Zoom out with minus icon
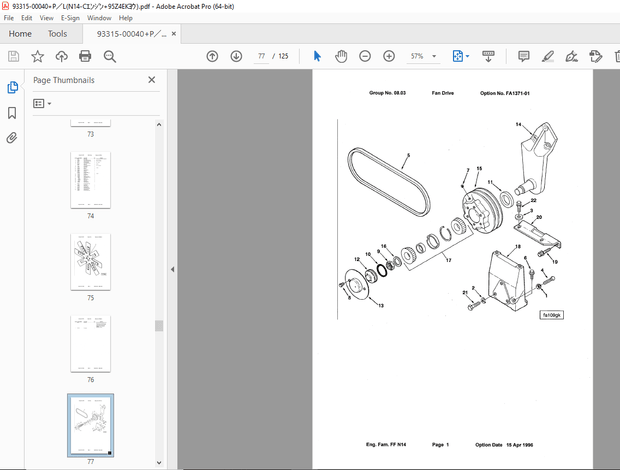 pos(365,56)
